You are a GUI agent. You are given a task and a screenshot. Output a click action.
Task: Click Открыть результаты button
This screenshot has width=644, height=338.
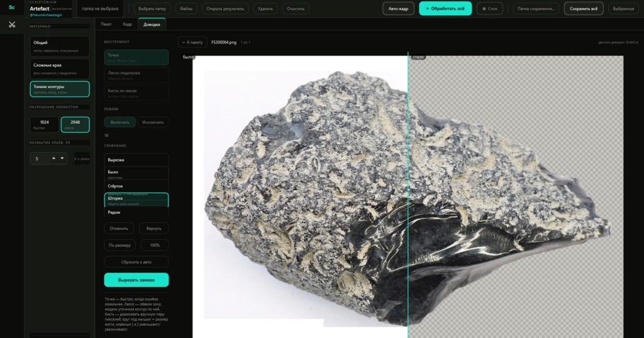(x=225, y=9)
